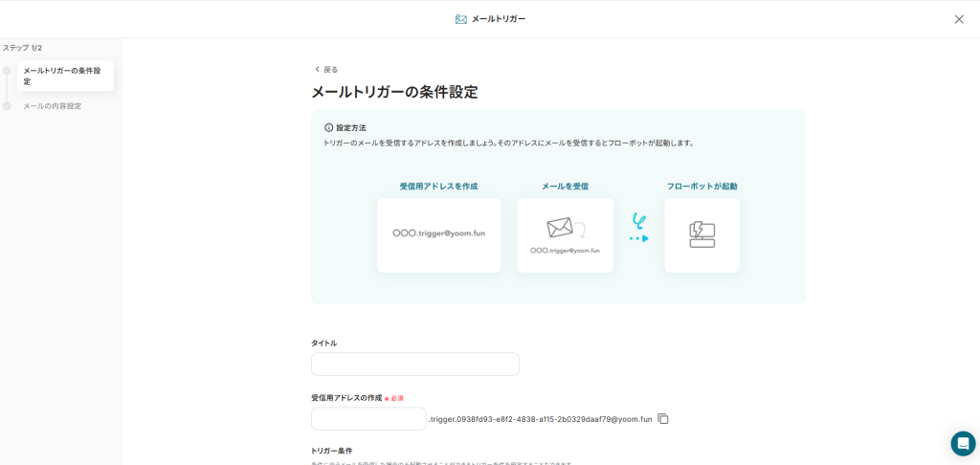Click the step circle beside メールの内容設定
Image resolution: width=980 pixels, height=465 pixels.
(7, 106)
